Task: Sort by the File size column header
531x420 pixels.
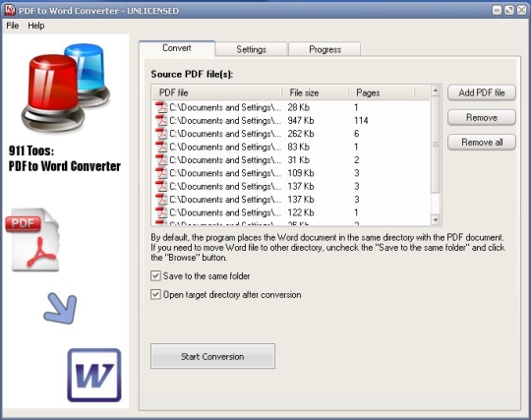Action: point(315,92)
